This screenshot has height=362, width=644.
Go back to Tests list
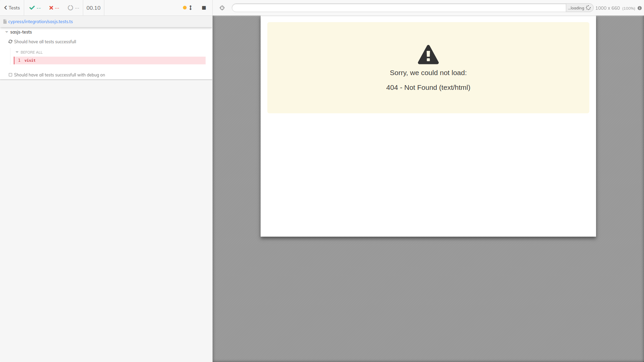(12, 8)
